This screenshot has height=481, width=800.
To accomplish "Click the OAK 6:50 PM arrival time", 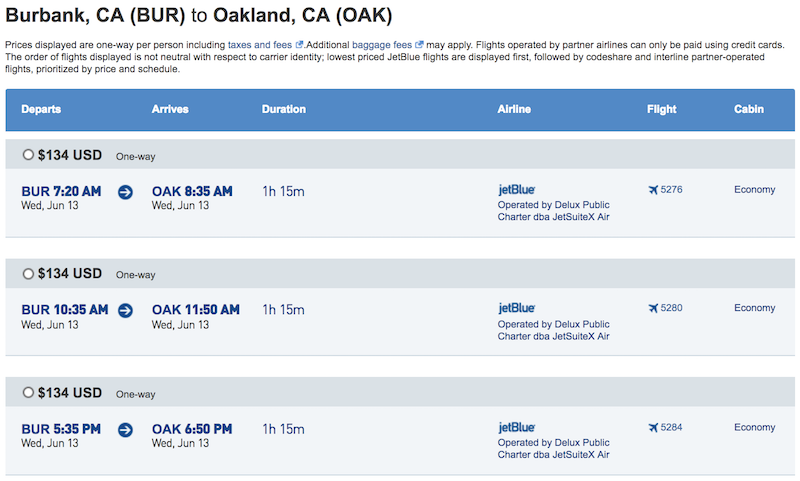I will 192,429.
